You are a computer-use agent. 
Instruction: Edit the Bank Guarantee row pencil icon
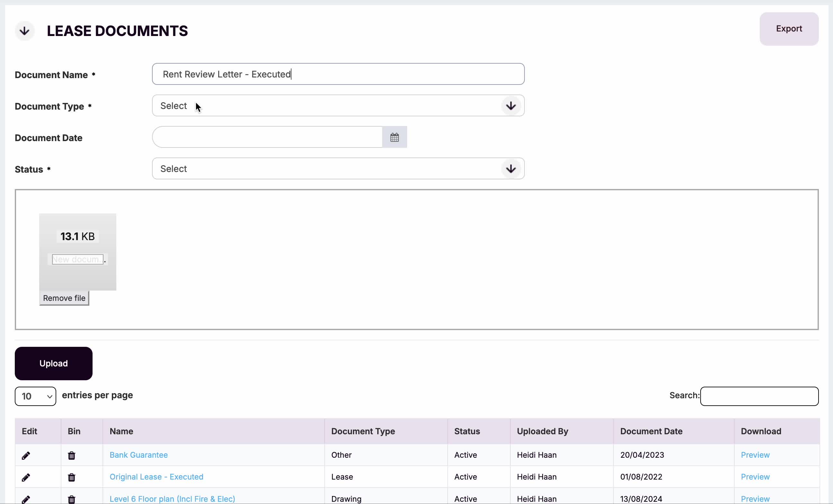point(26,456)
